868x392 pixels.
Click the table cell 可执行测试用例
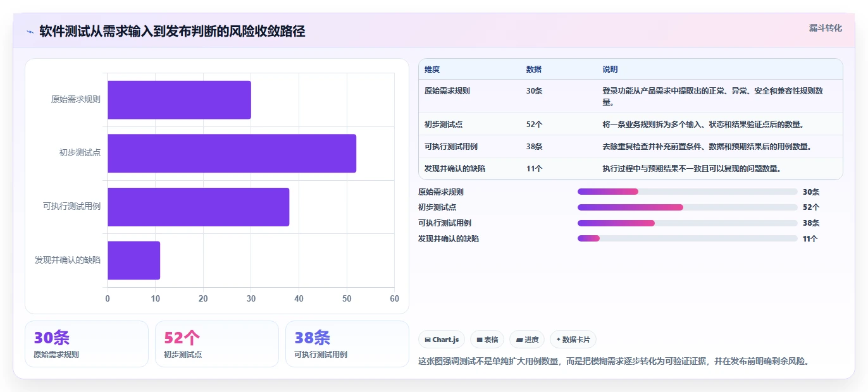[x=451, y=146]
